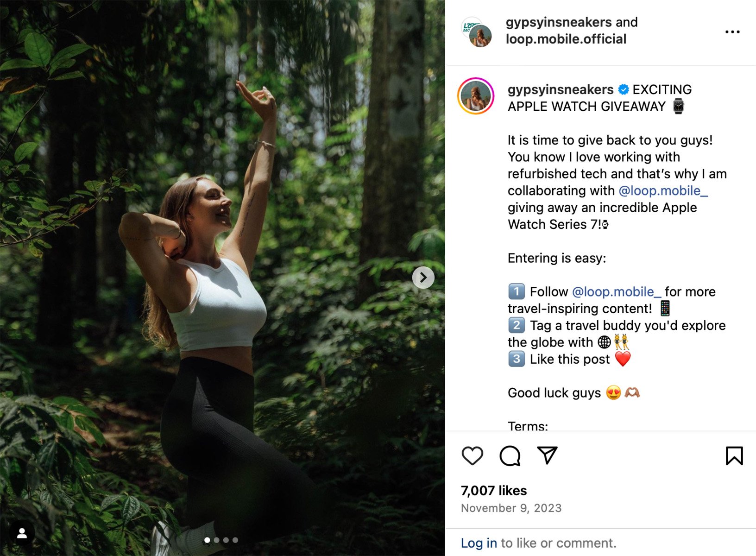756x556 pixels.
Task: Open @loop.mobile_ mention in Follow step
Action: pos(617,292)
